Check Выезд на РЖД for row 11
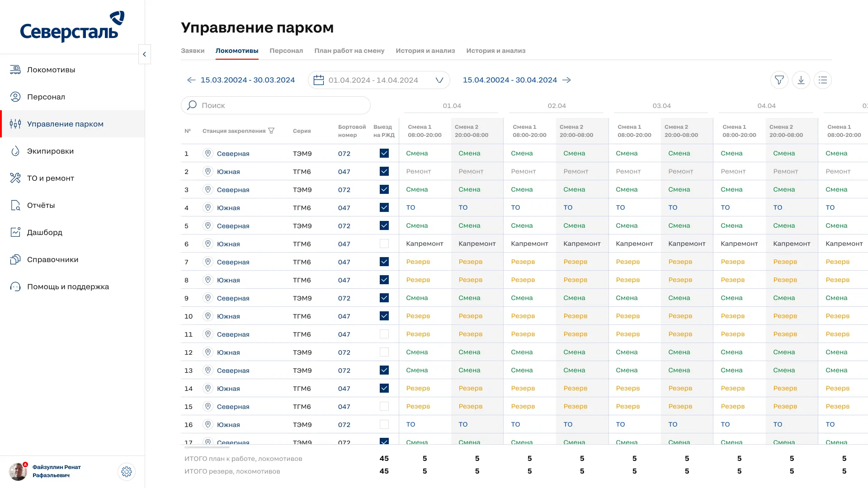 coord(384,334)
